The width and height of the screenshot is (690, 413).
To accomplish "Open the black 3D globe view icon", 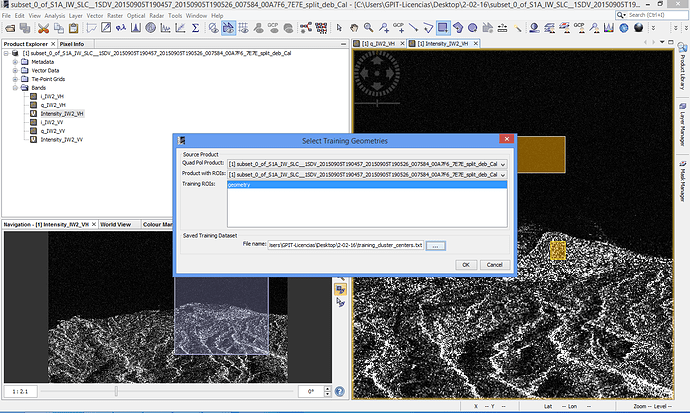I will coord(639,28).
